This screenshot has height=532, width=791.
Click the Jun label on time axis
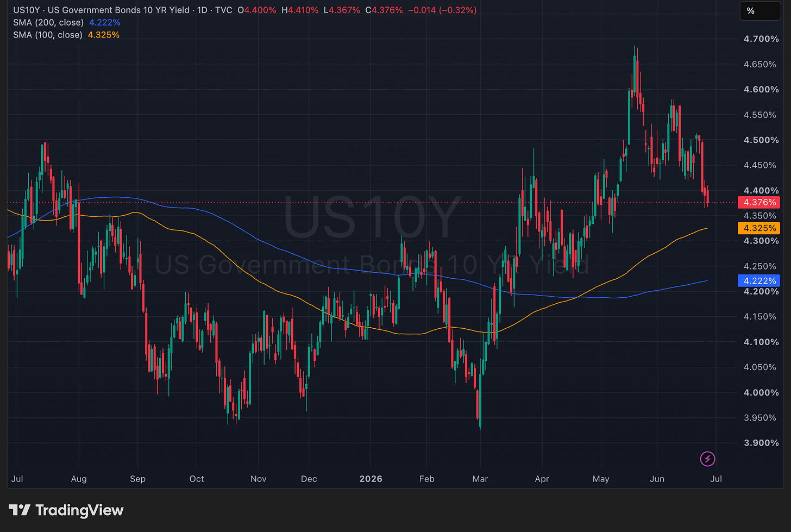(657, 479)
